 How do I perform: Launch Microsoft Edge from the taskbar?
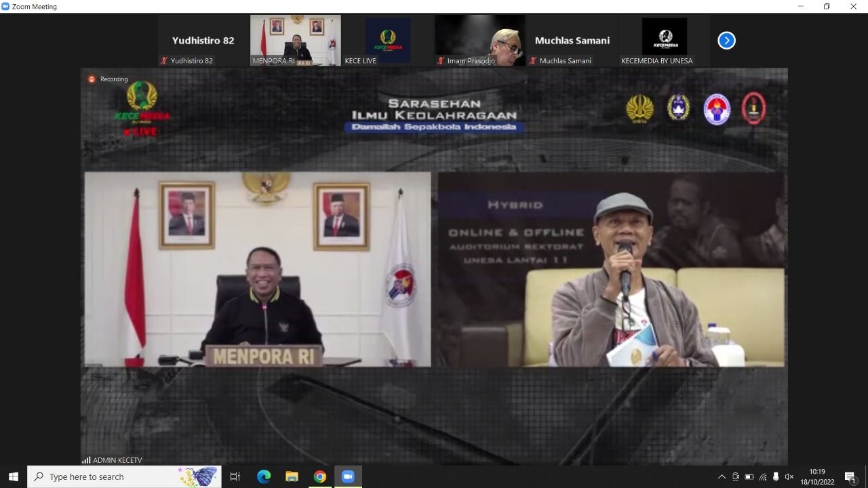[263, 476]
